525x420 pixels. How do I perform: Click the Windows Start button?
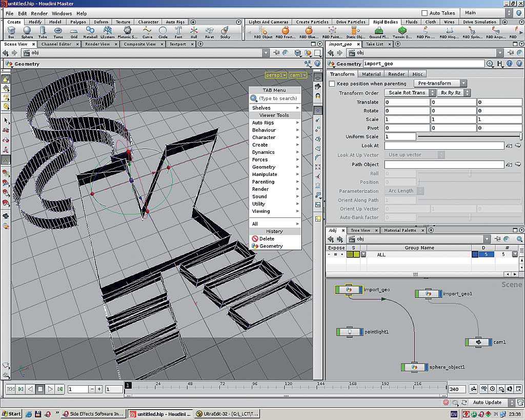pos(11,414)
